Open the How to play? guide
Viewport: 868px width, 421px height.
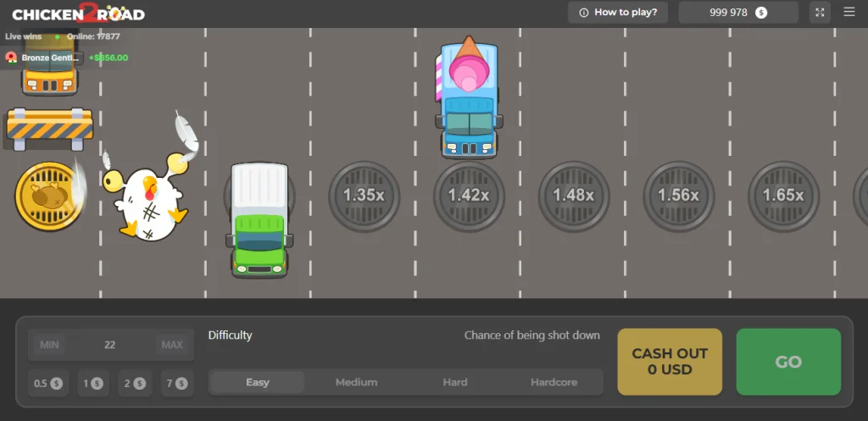618,12
